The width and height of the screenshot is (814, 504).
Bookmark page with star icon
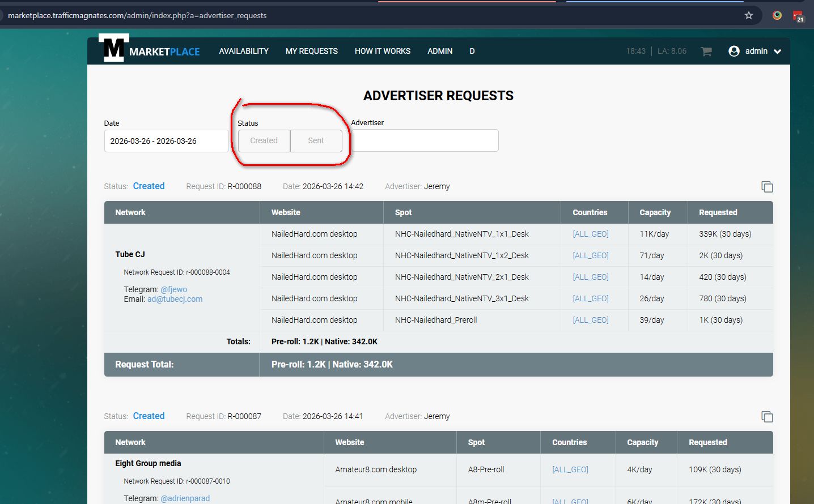coord(749,15)
